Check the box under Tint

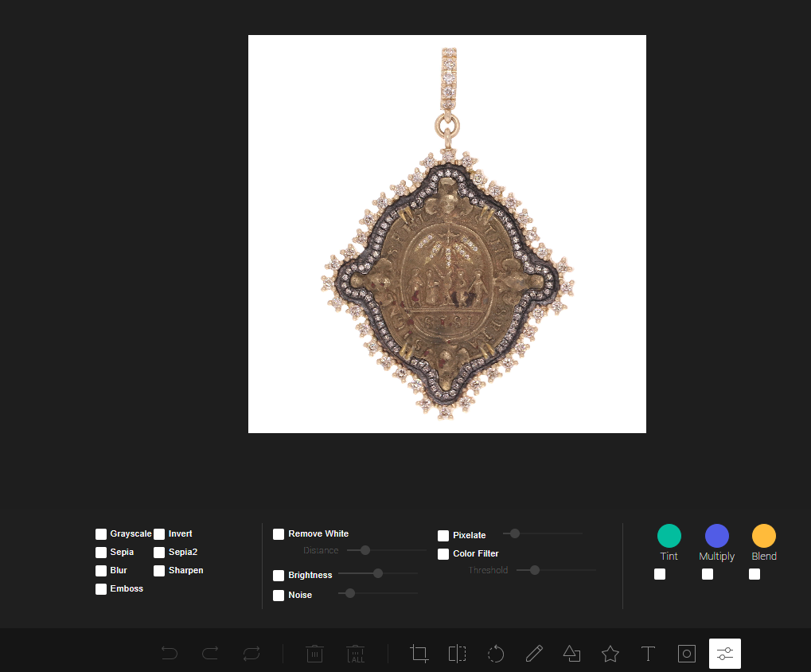[x=660, y=574]
